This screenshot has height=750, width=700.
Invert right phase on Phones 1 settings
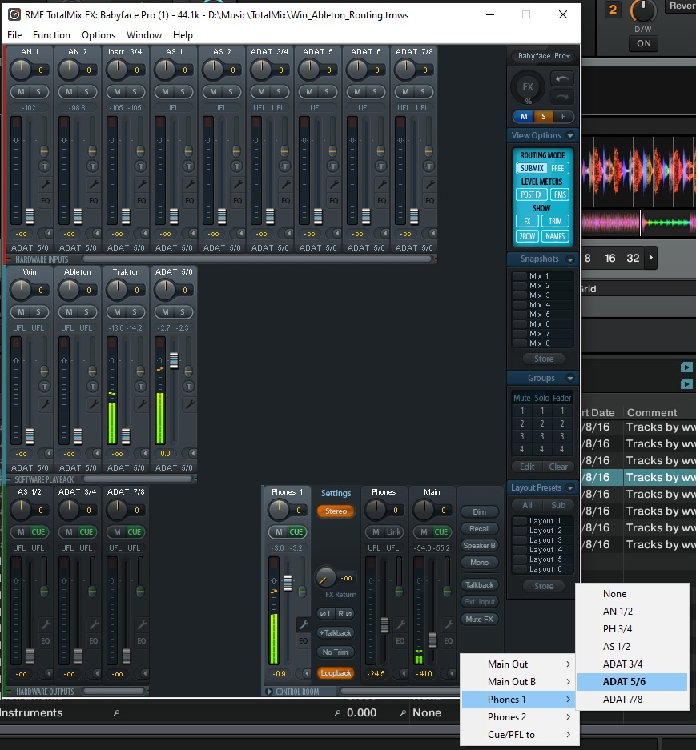[x=345, y=613]
